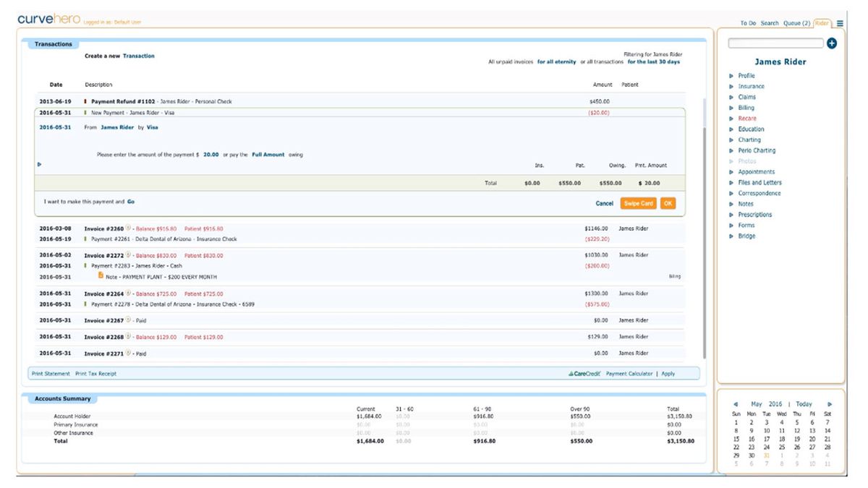Open the Queue (2) tab
This screenshot has height=488, width=868.
[x=796, y=23]
